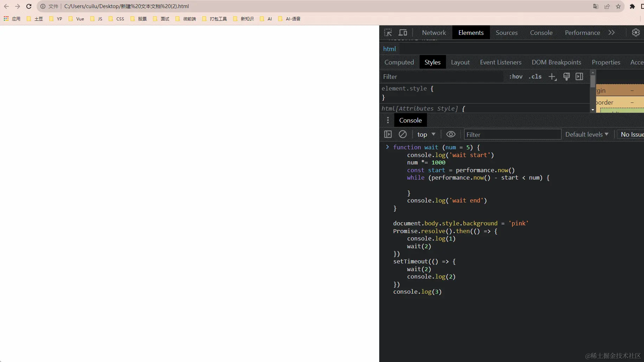The height and width of the screenshot is (362, 644).
Task: Open the Default levels dropdown
Action: 587,134
